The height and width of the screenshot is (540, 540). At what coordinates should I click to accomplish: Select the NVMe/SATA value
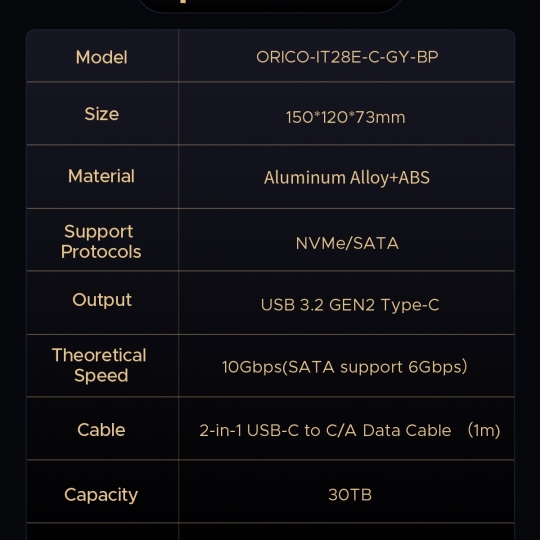point(347,243)
